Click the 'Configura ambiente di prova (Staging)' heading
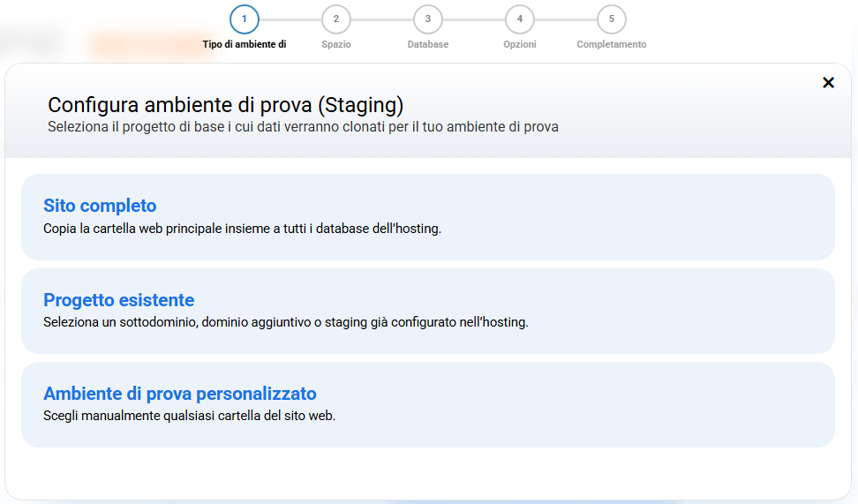The height and width of the screenshot is (504, 858). (225, 105)
